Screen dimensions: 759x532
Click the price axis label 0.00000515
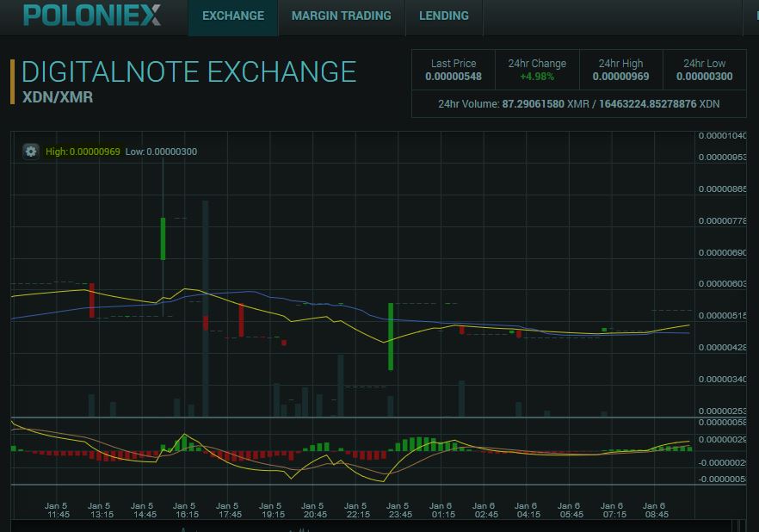[x=722, y=316]
